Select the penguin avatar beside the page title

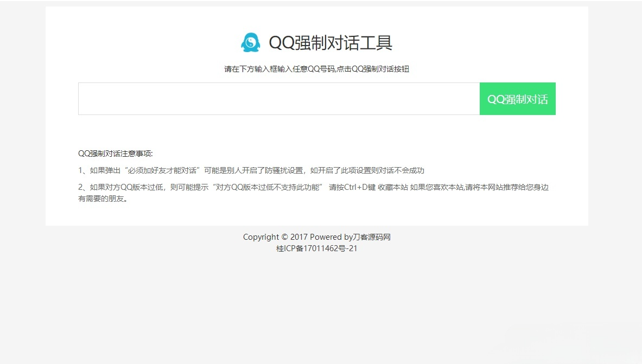pos(250,42)
